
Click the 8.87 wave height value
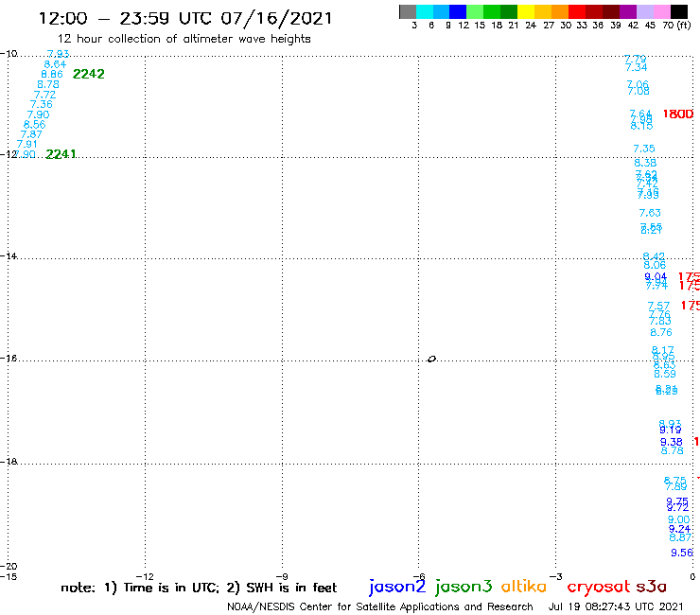(x=680, y=537)
